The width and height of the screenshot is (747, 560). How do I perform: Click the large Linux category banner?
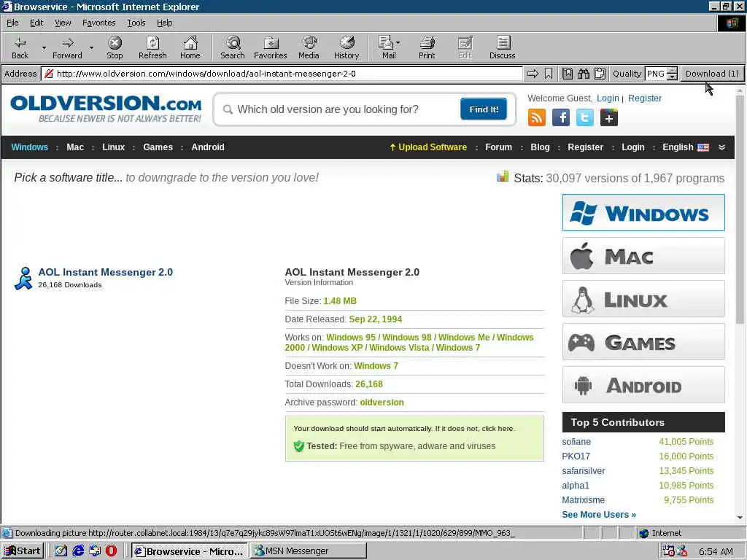pos(643,298)
